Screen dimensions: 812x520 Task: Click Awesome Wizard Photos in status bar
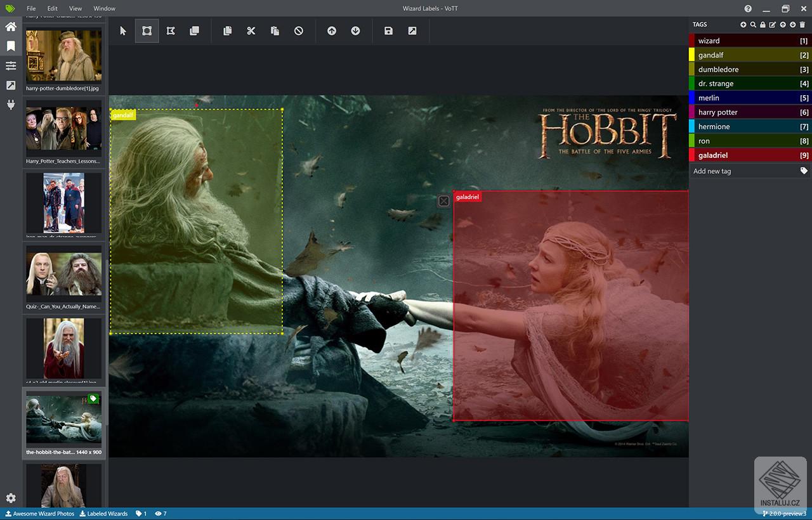[40, 514]
